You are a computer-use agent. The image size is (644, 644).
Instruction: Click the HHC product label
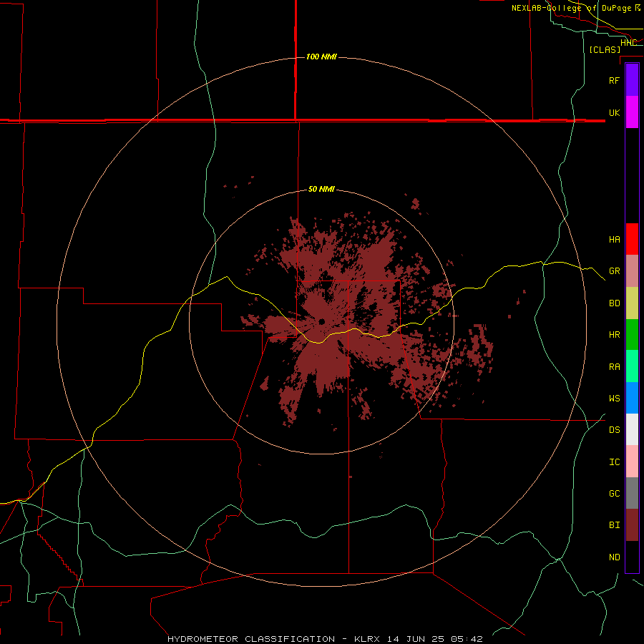628,42
